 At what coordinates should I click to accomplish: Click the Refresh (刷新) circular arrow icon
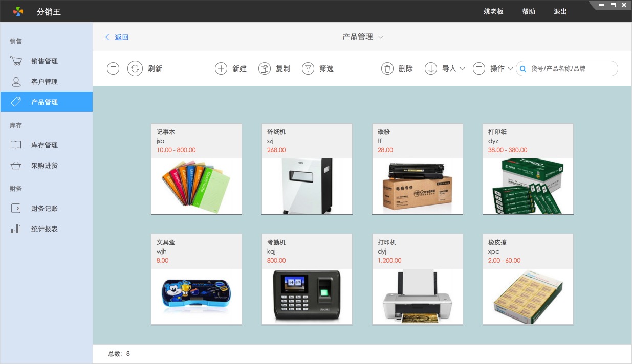tap(135, 69)
